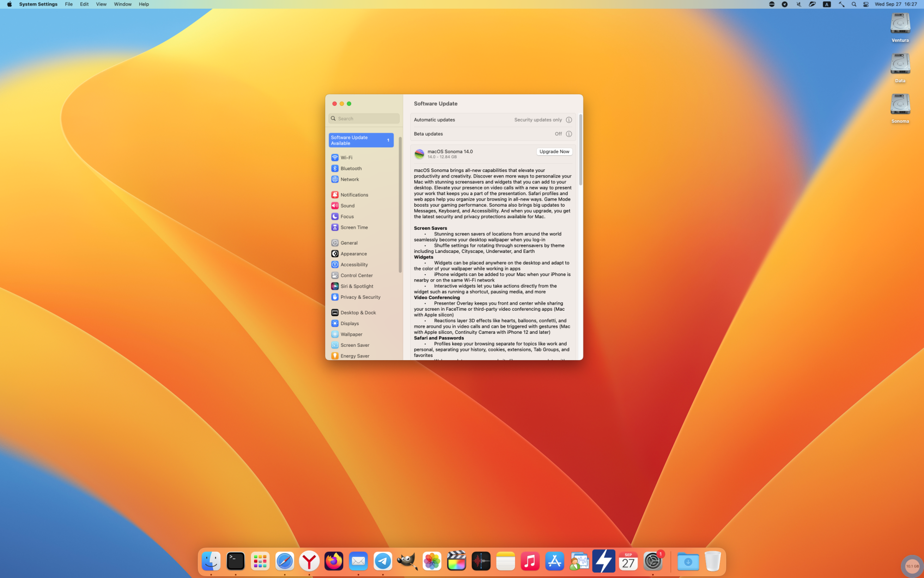The image size is (924, 578).
Task: Click Security updates only setting text
Action: click(538, 120)
